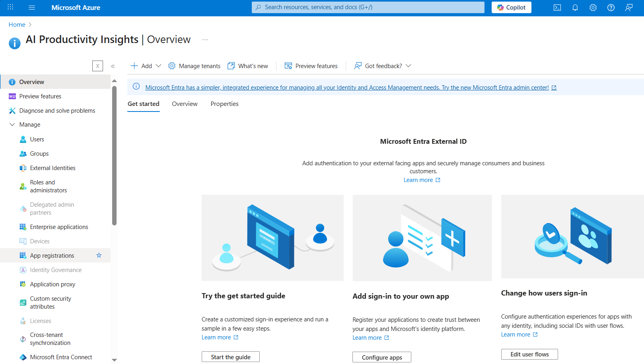
Task: Click the Microsoft Azure logo text
Action: [x=76, y=8]
